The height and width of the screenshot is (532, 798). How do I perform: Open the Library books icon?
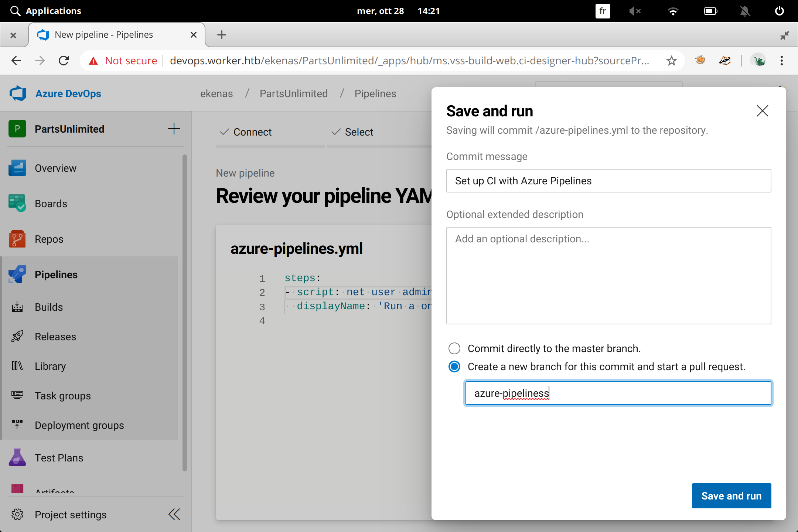coord(17,366)
